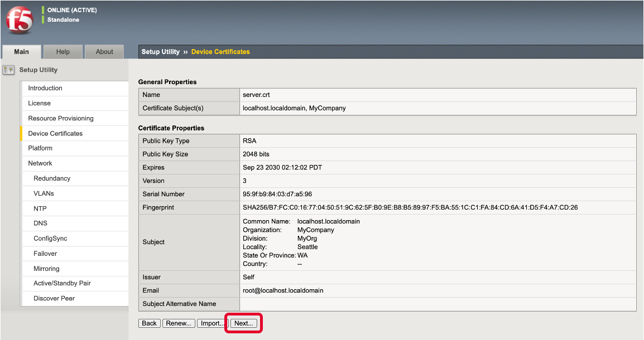Click the expiry date Sep 23 2030 value
Screen dimensions: 644x340
[282, 167]
